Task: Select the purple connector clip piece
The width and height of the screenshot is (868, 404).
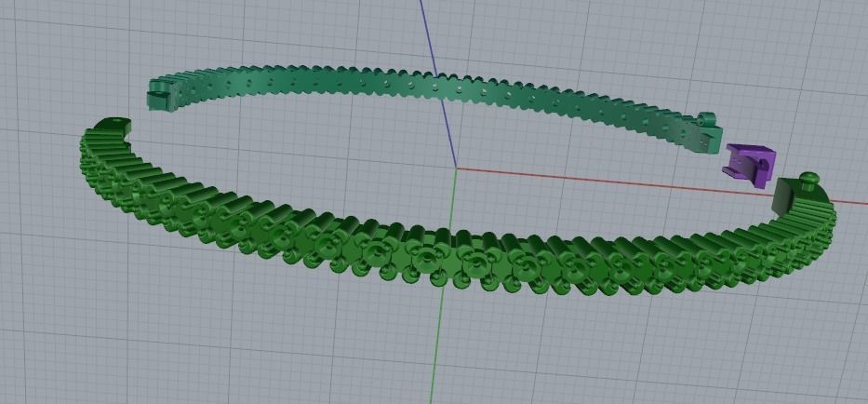Action: click(x=749, y=165)
